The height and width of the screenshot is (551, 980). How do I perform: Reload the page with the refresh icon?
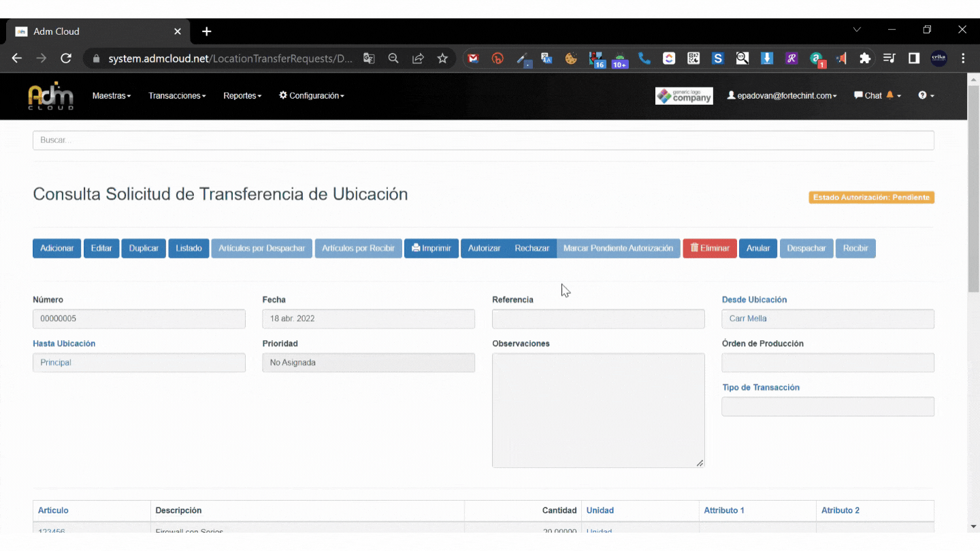(66, 59)
